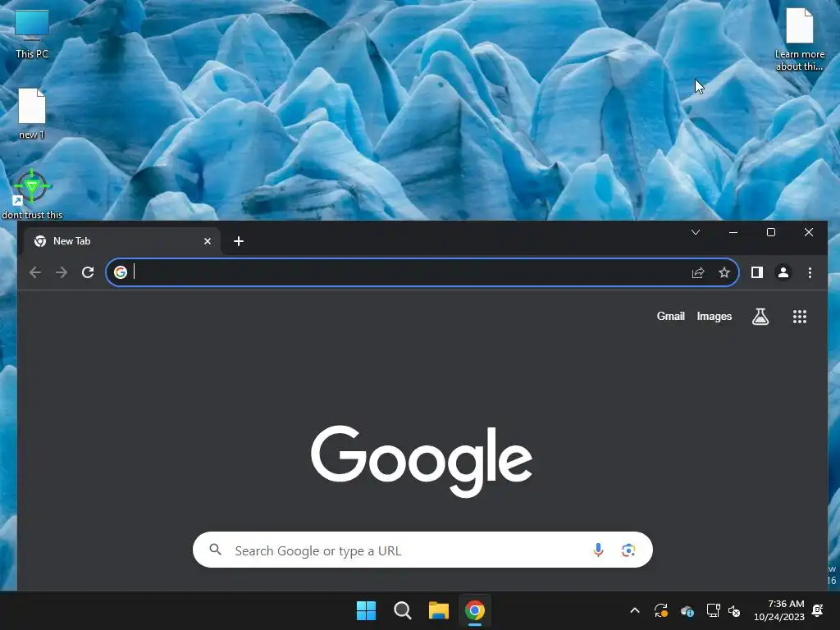Click magnifier icon in Google search box
840x630 pixels.
click(216, 550)
